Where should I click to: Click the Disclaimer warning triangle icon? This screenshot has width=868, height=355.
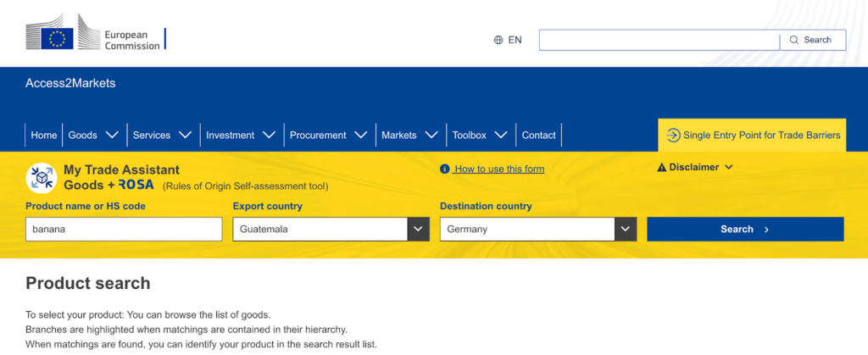coord(662,168)
